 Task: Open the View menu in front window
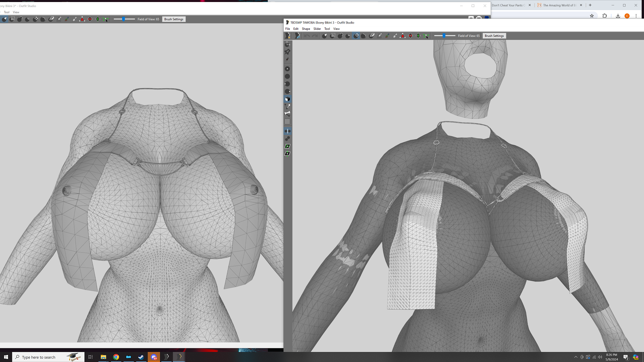[x=336, y=29]
